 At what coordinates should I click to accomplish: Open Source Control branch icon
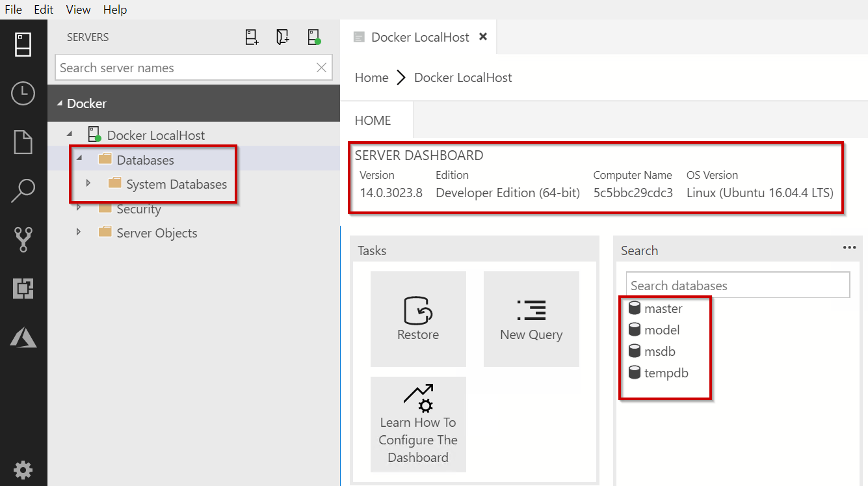coord(23,239)
